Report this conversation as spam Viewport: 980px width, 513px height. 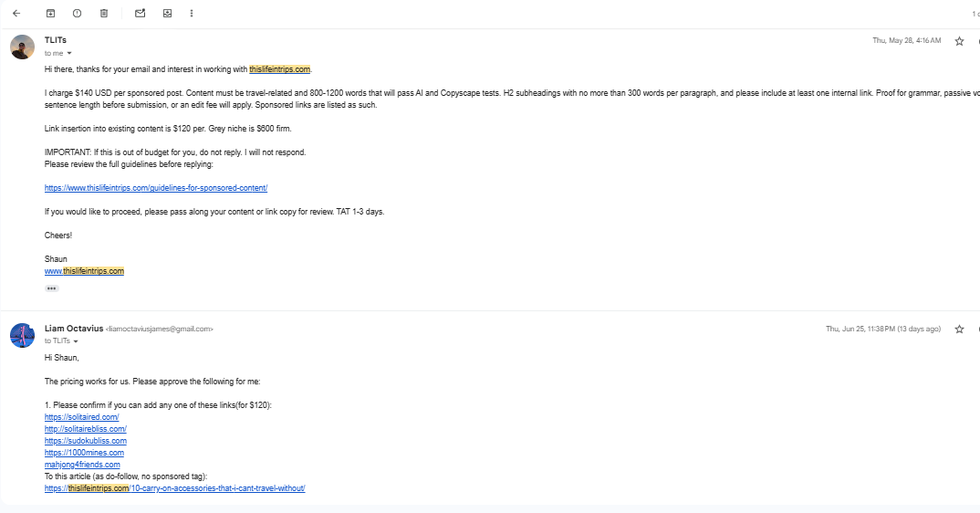click(x=77, y=13)
